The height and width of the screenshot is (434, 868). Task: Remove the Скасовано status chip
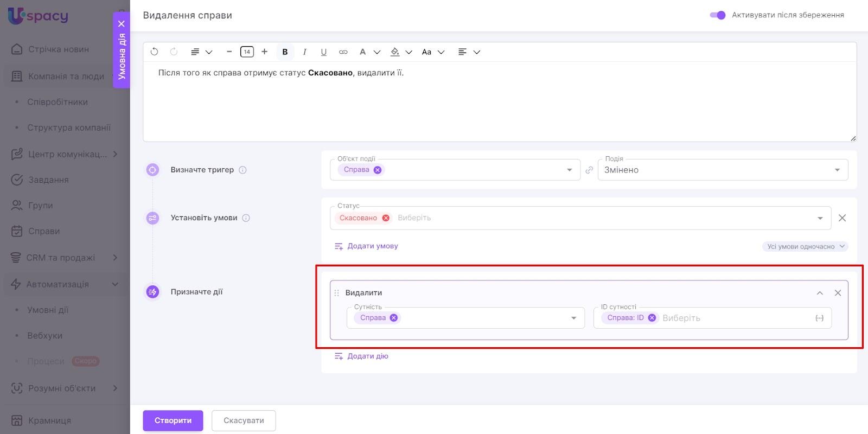386,218
